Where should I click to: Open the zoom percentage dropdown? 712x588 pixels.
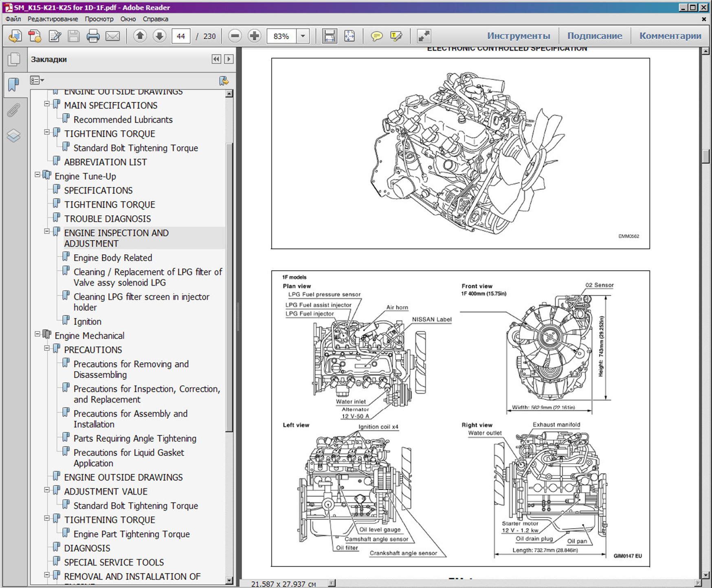pyautogui.click(x=303, y=36)
